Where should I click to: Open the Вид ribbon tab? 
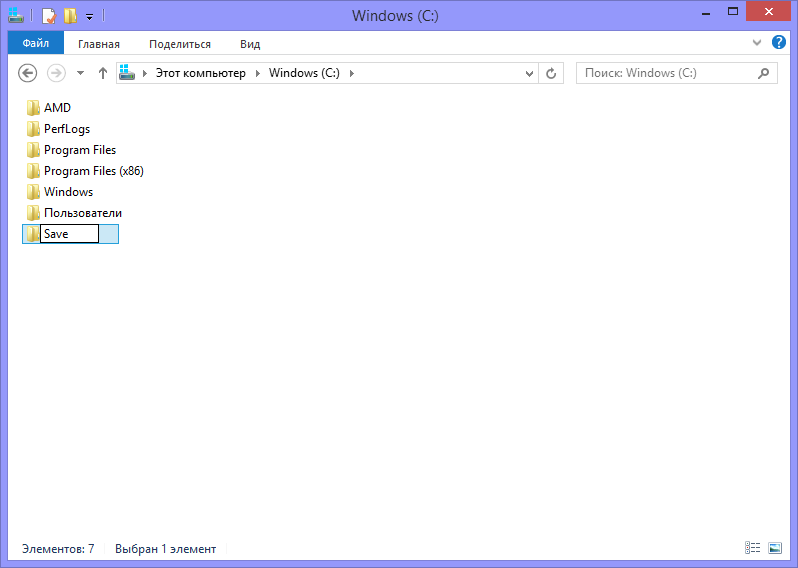coord(250,44)
